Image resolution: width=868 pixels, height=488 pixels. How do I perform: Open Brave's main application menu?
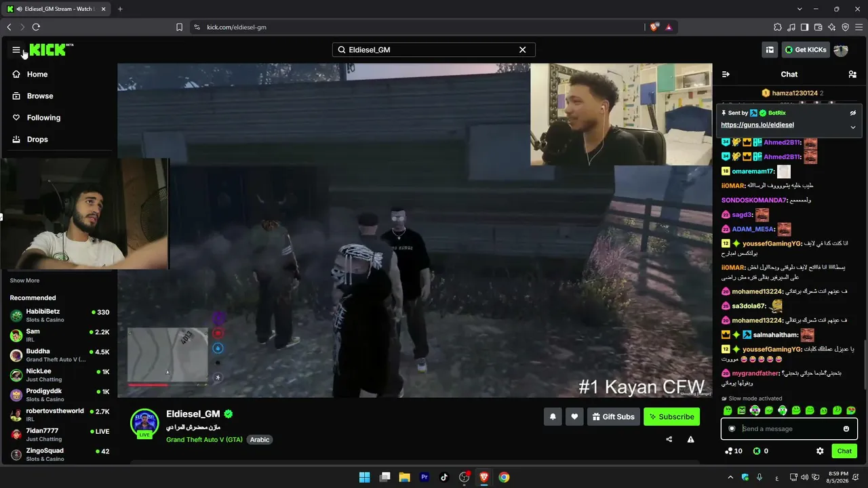coord(859,27)
